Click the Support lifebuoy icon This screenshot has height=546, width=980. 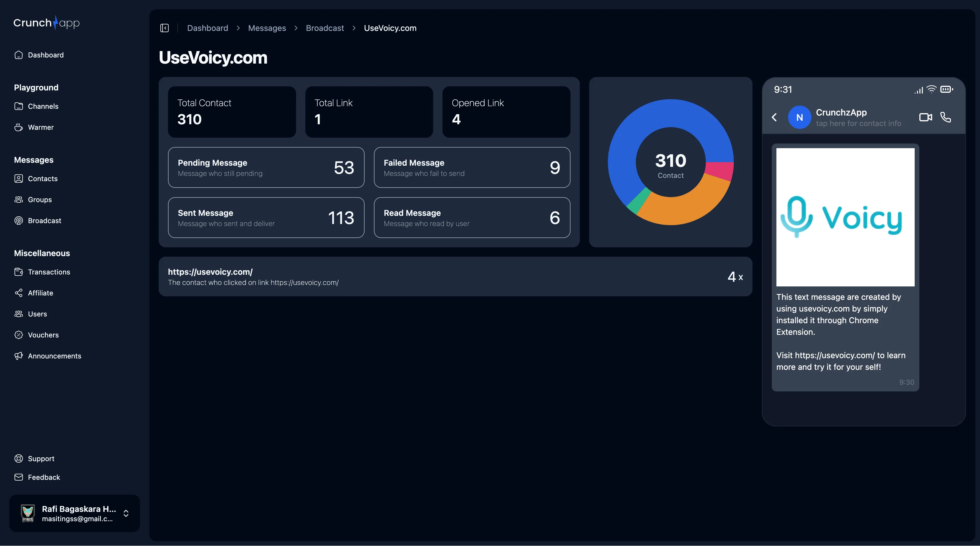pyautogui.click(x=19, y=458)
